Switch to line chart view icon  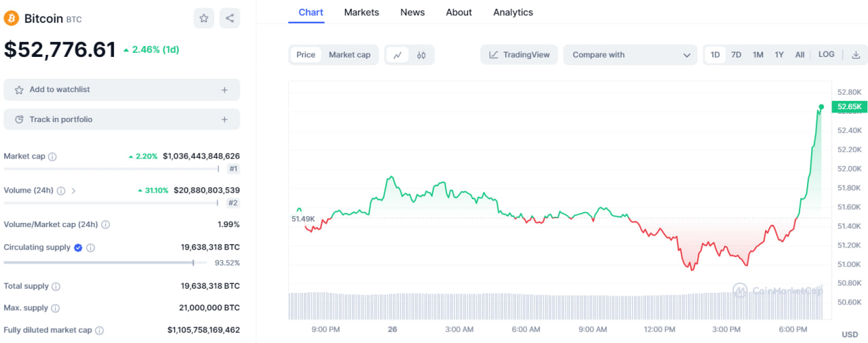[x=397, y=55]
